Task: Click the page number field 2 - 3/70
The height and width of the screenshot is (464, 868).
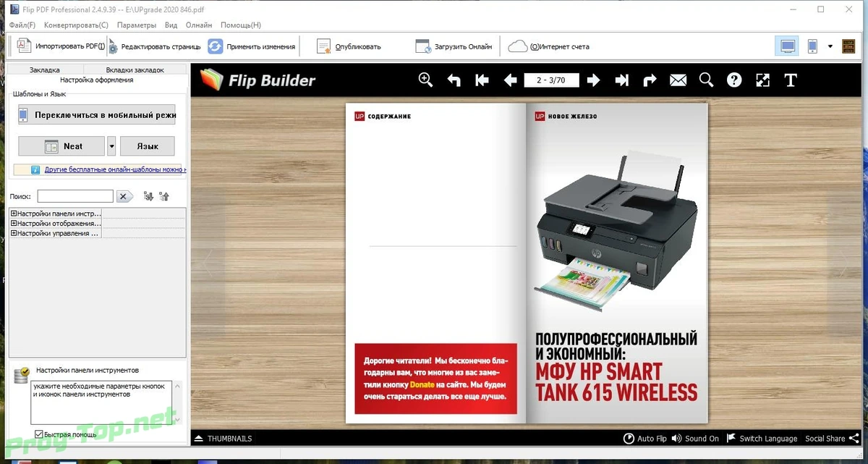Action: 552,80
